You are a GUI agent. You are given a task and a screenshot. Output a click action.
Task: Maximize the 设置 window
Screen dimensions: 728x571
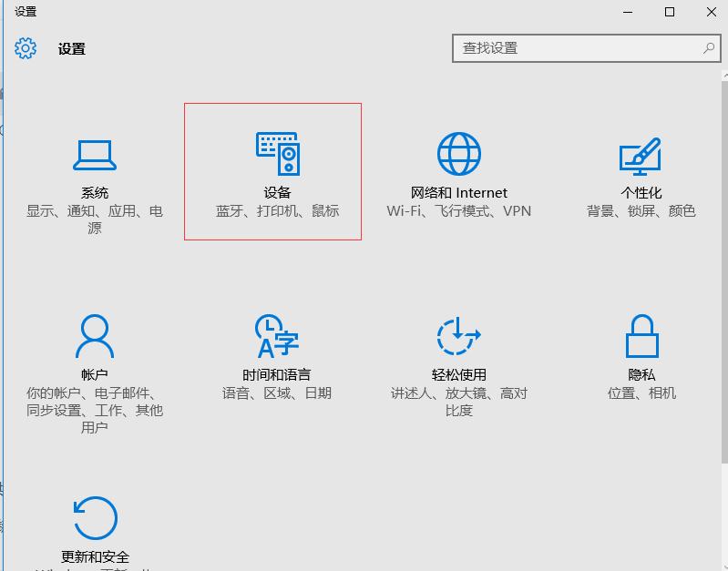[670, 12]
